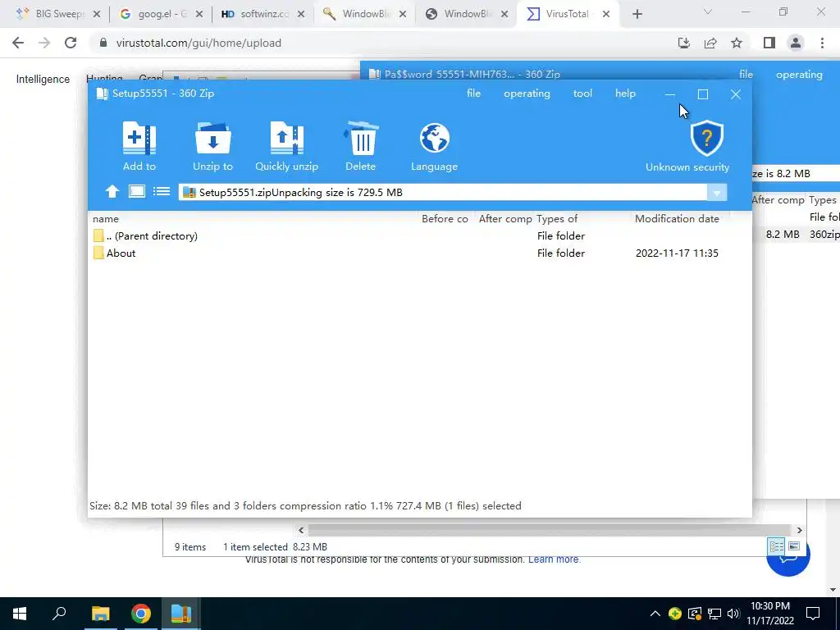Show hidden system tray icons
Image resolution: width=840 pixels, height=630 pixels.
pos(655,614)
